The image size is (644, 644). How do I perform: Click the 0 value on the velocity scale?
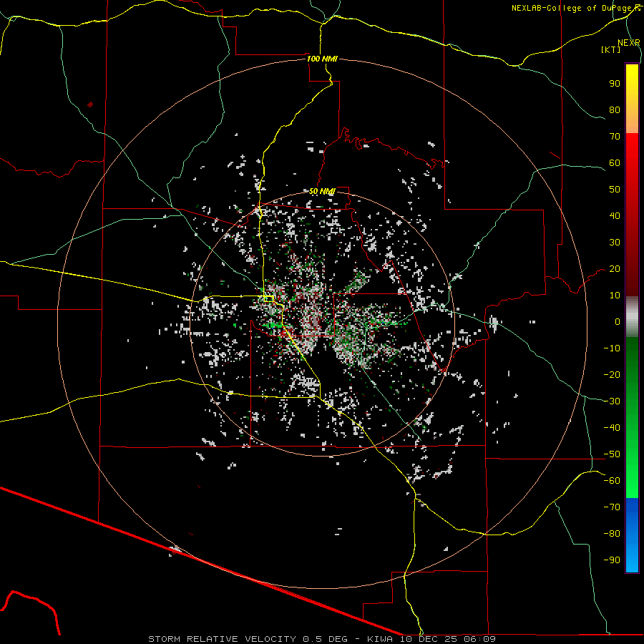coord(618,322)
